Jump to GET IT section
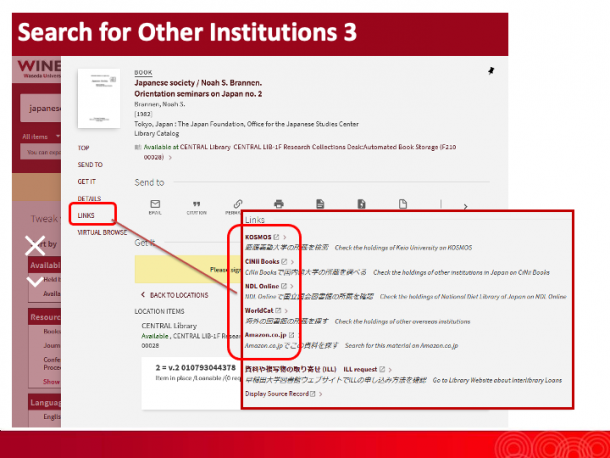 pos(86,182)
